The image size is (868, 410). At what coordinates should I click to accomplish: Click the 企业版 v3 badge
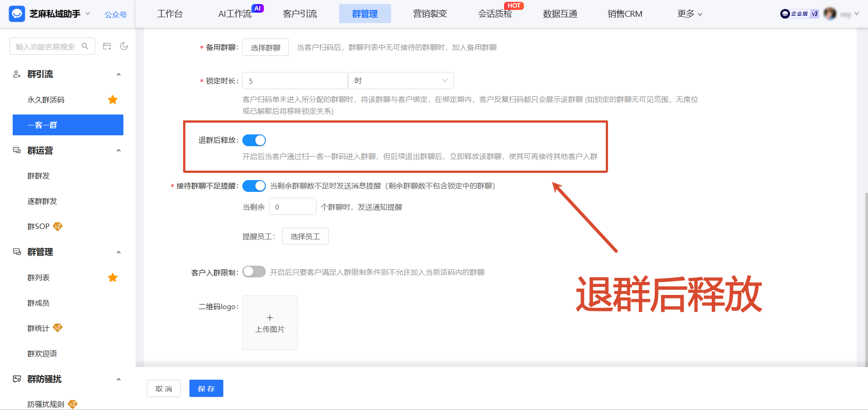[x=799, y=14]
